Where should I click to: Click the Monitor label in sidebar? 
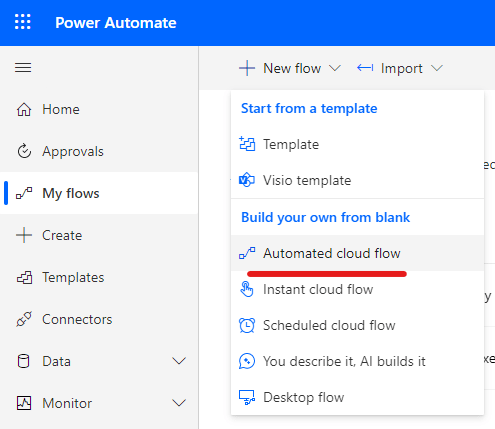tap(67, 403)
